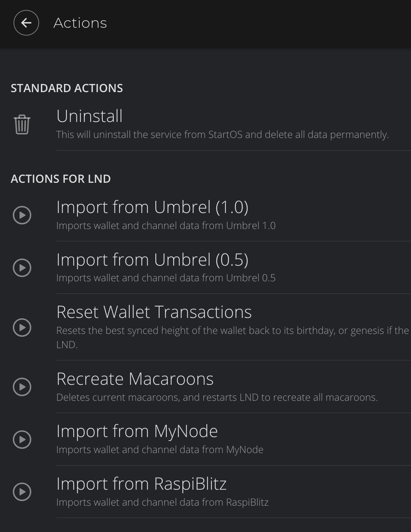Run the Import from Umbrel (1.0) action
This screenshot has width=411, height=532.
click(153, 207)
